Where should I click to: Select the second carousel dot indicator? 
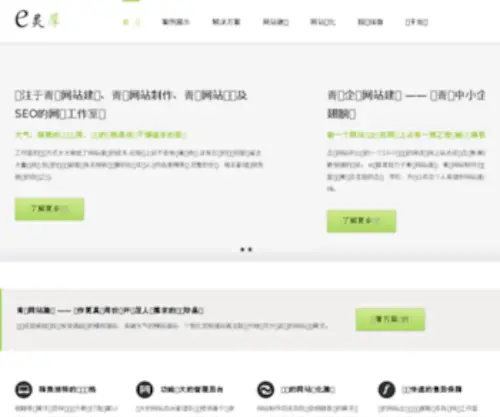[250, 249]
